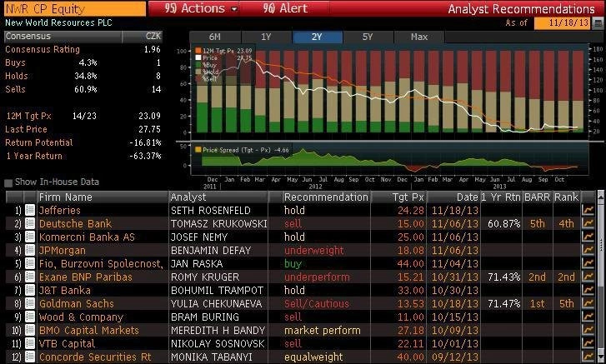Click Holds percentage 34.8%
The width and height of the screenshot is (606, 364).
[x=86, y=76]
